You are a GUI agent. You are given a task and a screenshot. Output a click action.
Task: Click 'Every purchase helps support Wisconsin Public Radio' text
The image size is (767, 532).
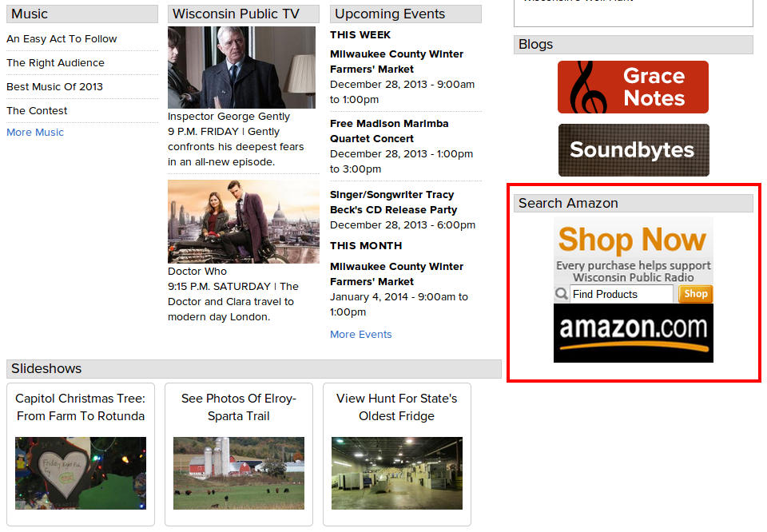pyautogui.click(x=634, y=272)
